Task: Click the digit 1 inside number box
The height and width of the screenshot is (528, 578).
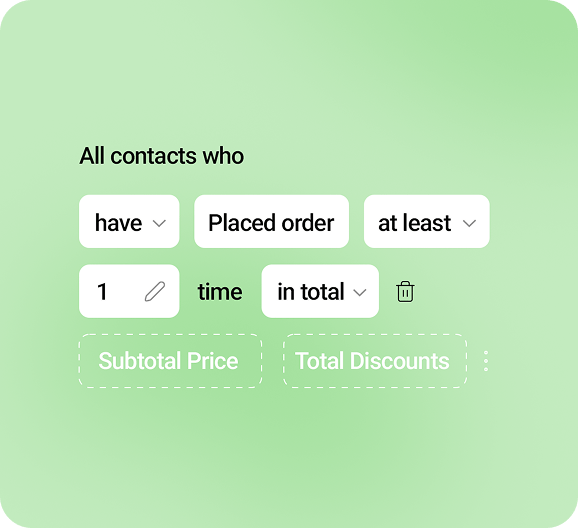Action: [102, 292]
